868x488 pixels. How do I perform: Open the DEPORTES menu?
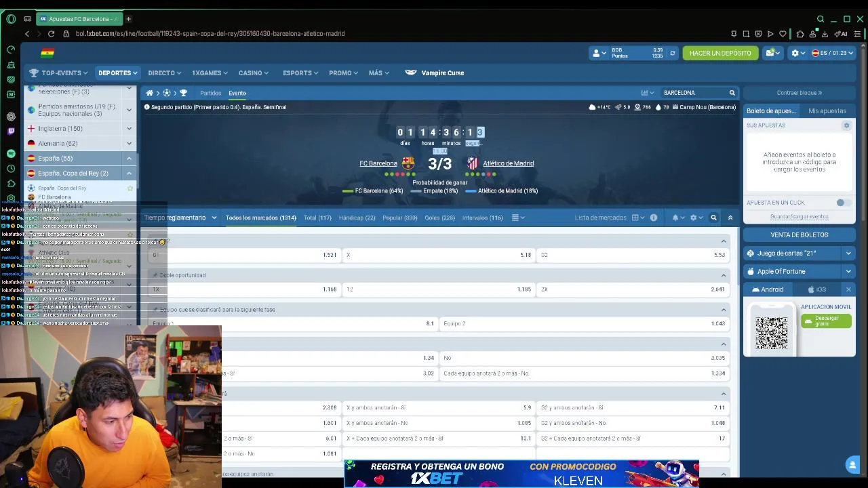click(118, 73)
